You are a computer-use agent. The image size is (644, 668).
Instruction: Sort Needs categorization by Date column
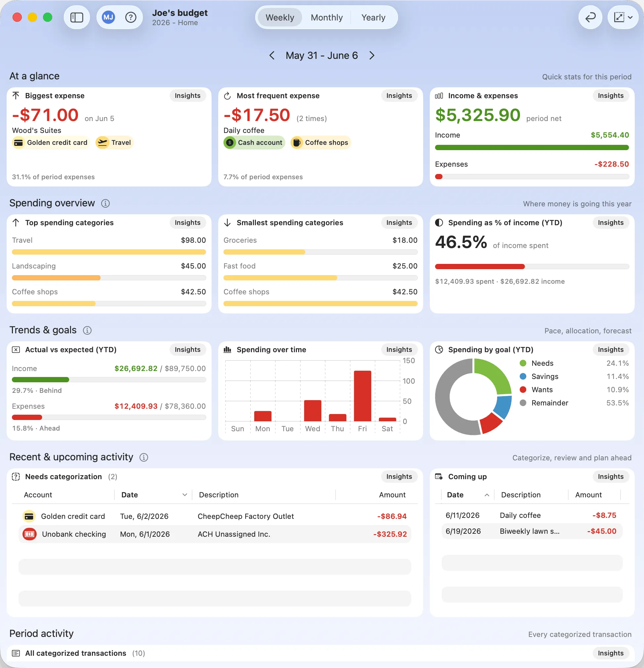(x=153, y=495)
